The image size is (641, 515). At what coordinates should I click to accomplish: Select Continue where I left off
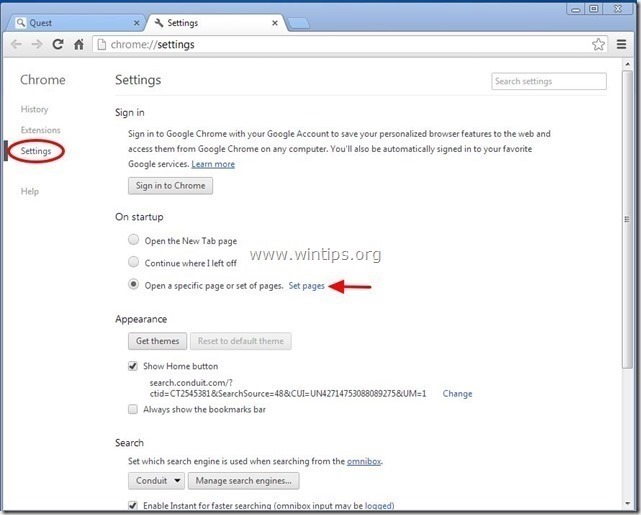pyautogui.click(x=133, y=262)
